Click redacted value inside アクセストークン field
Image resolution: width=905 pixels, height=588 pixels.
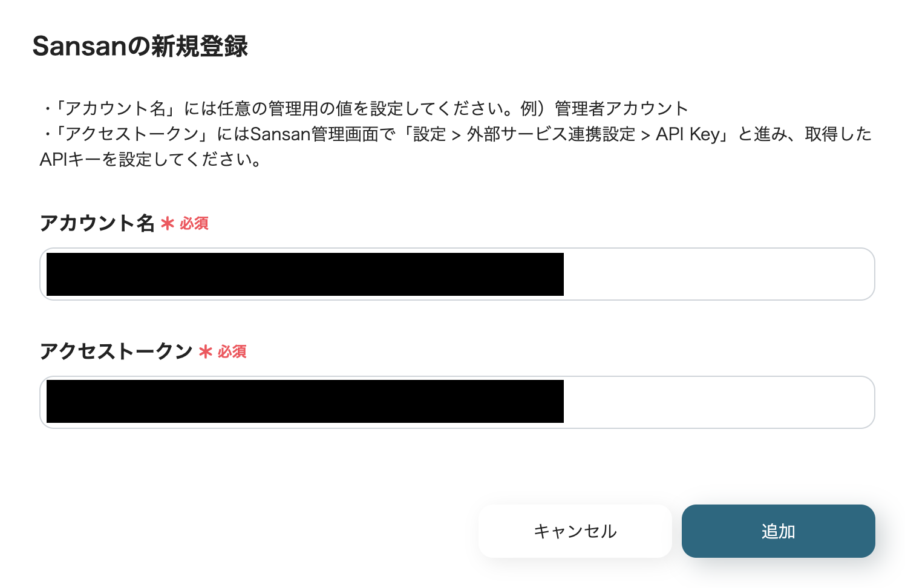coord(305,402)
